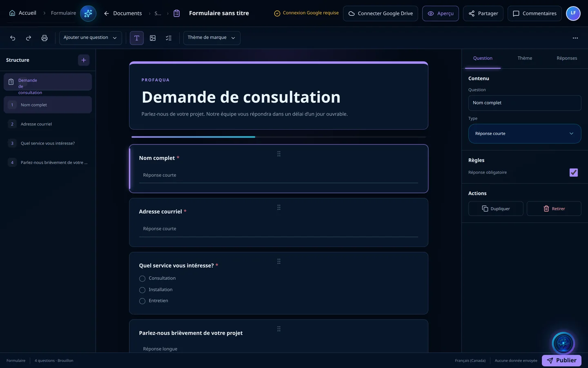The image size is (588, 368).
Task: Select the Entretien radio option
Action: (142, 301)
